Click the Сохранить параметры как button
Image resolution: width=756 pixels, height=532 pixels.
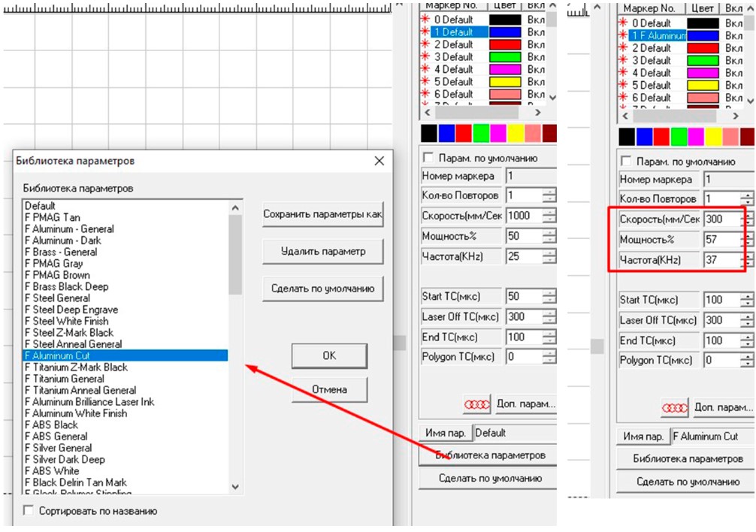[322, 214]
